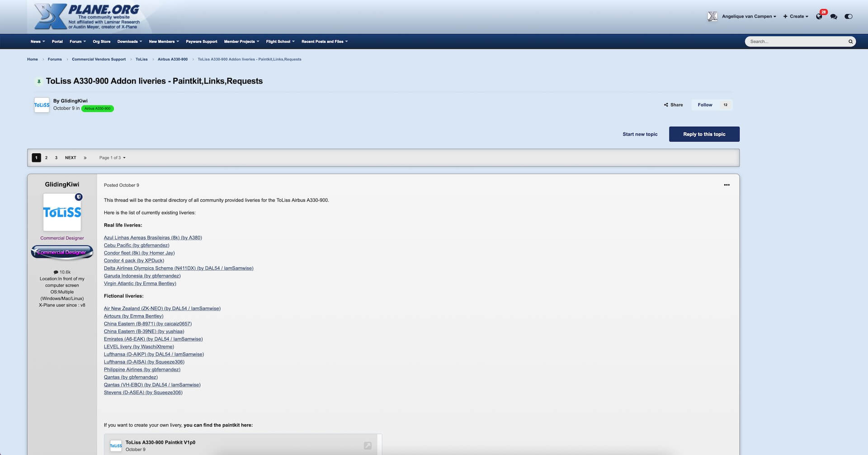Open the post options three-dots menu
The image size is (868, 455).
pos(726,185)
